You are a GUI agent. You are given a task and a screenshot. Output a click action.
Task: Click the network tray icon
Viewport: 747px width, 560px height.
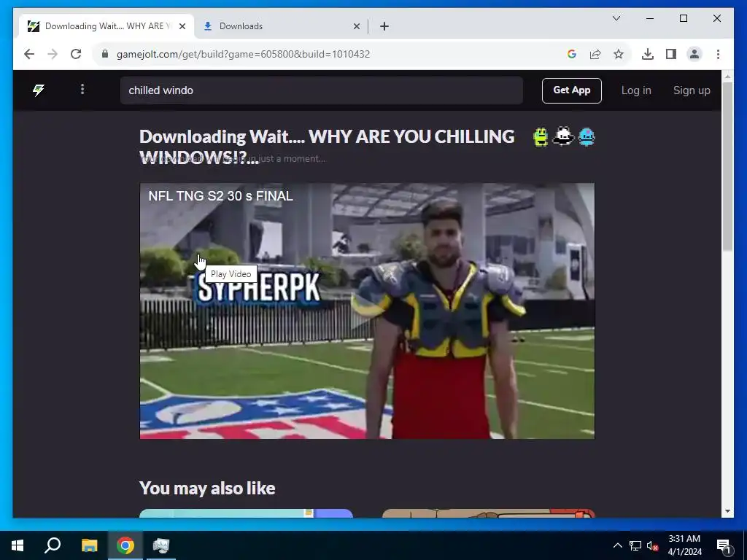[635, 545]
